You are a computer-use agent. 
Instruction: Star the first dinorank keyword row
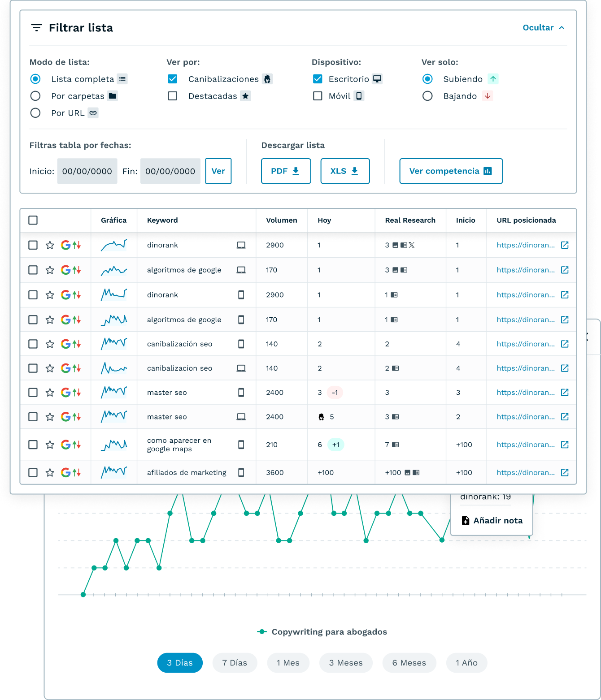[x=50, y=245]
